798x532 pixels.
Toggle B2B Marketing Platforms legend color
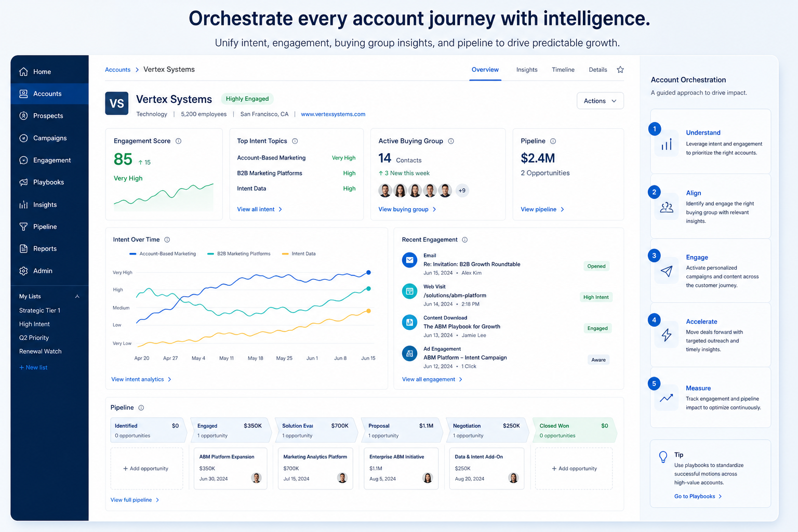click(210, 254)
